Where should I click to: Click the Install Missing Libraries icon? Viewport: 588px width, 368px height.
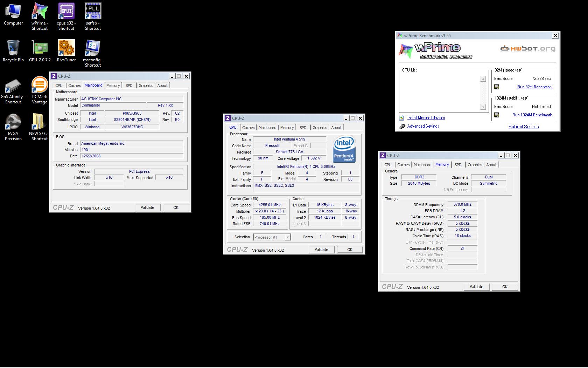pyautogui.click(x=401, y=118)
